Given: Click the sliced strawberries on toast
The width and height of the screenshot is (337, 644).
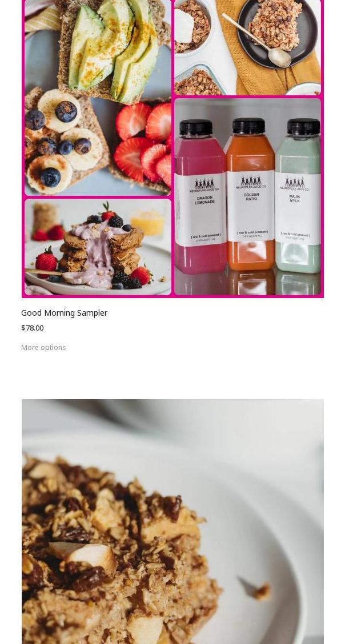Looking at the screenshot, I should [x=143, y=144].
